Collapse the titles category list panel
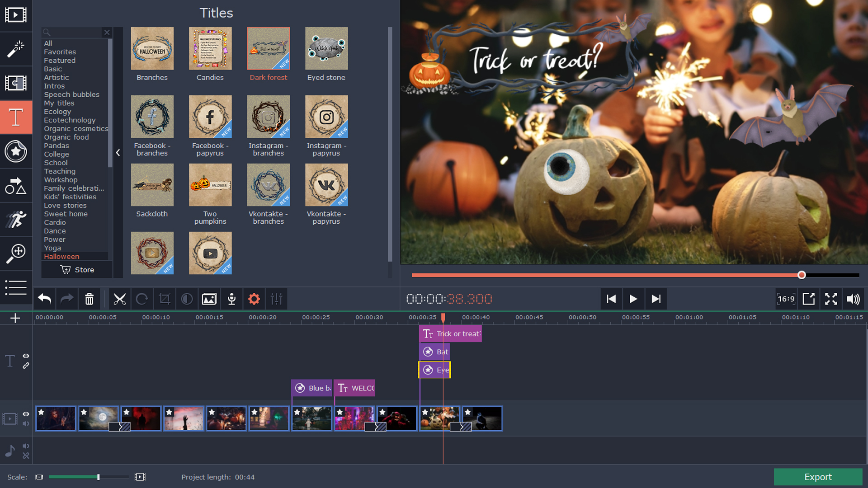868x488 pixels. [118, 153]
